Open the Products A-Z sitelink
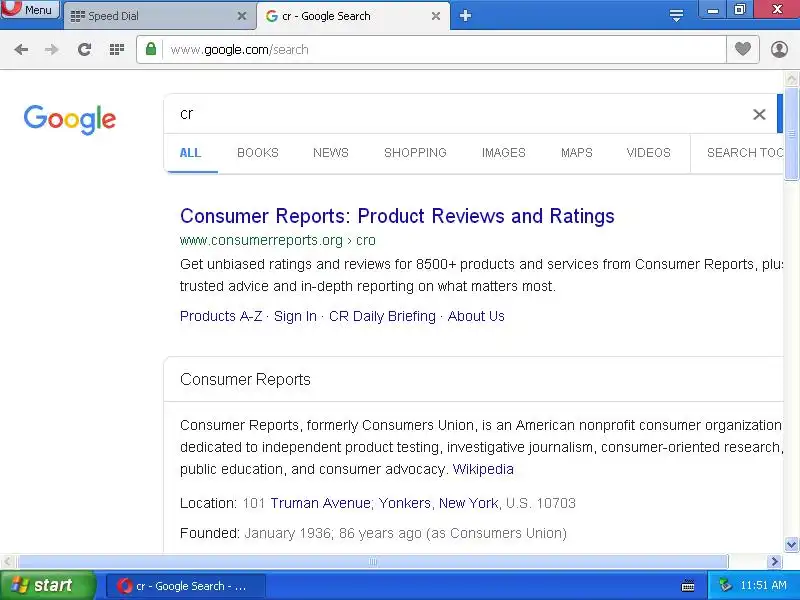Screen dimensions: 800x600 pyautogui.click(x=221, y=316)
